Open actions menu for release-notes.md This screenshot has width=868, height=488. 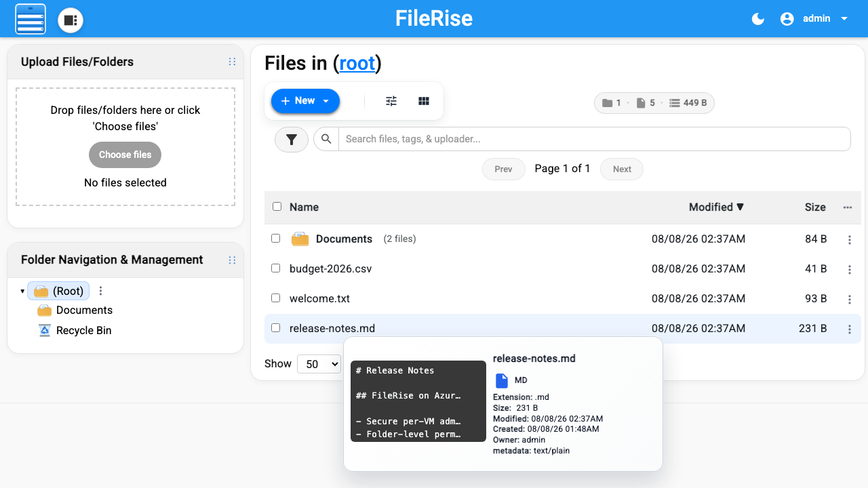[x=850, y=329]
